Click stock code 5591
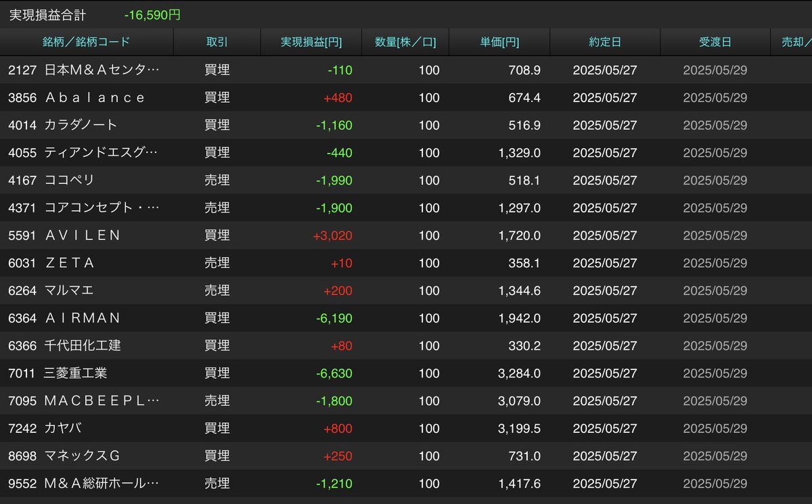Screen dimensions: 812x504 point(22,235)
